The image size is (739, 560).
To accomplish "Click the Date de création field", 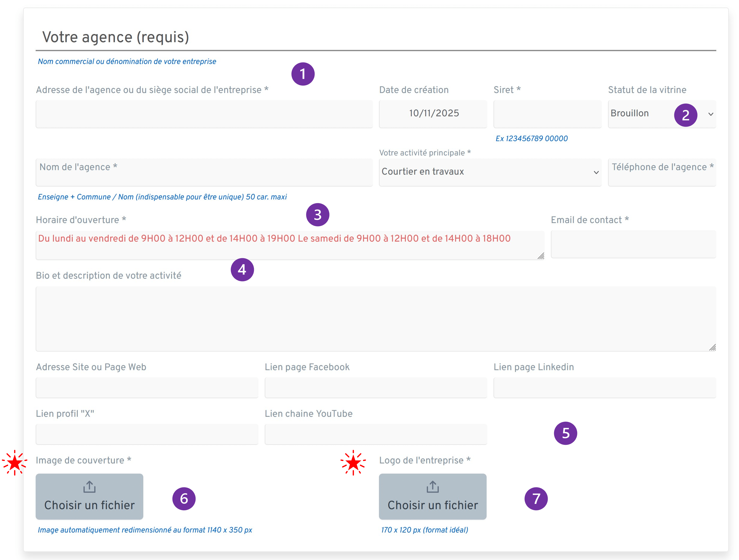I will pyautogui.click(x=433, y=114).
